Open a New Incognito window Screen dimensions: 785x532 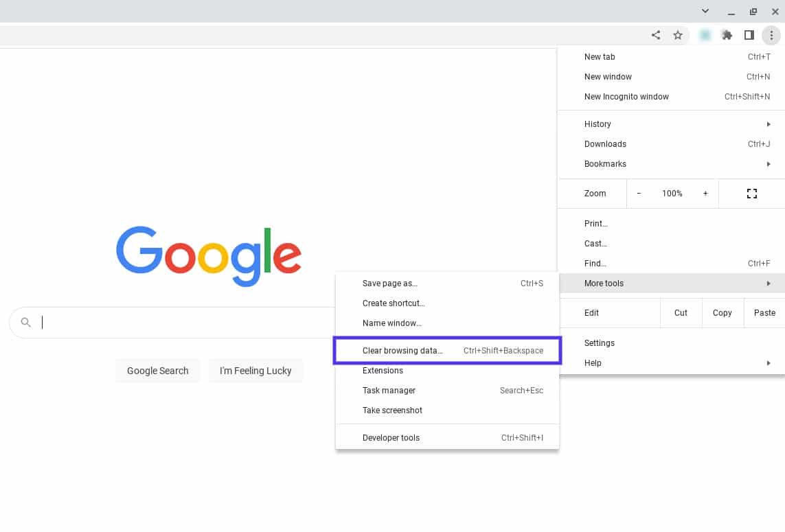(x=626, y=96)
